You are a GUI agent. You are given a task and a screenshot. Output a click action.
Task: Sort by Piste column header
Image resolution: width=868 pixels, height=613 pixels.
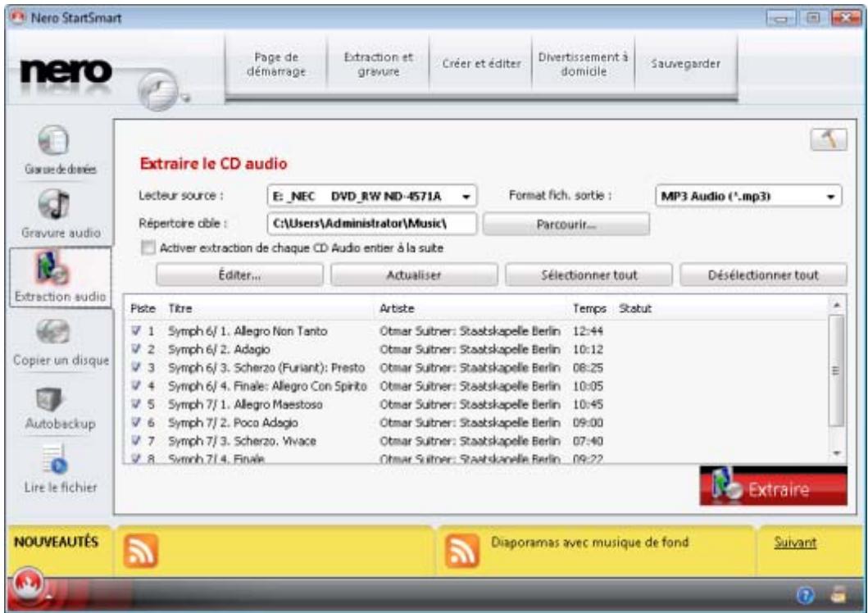click(x=143, y=309)
